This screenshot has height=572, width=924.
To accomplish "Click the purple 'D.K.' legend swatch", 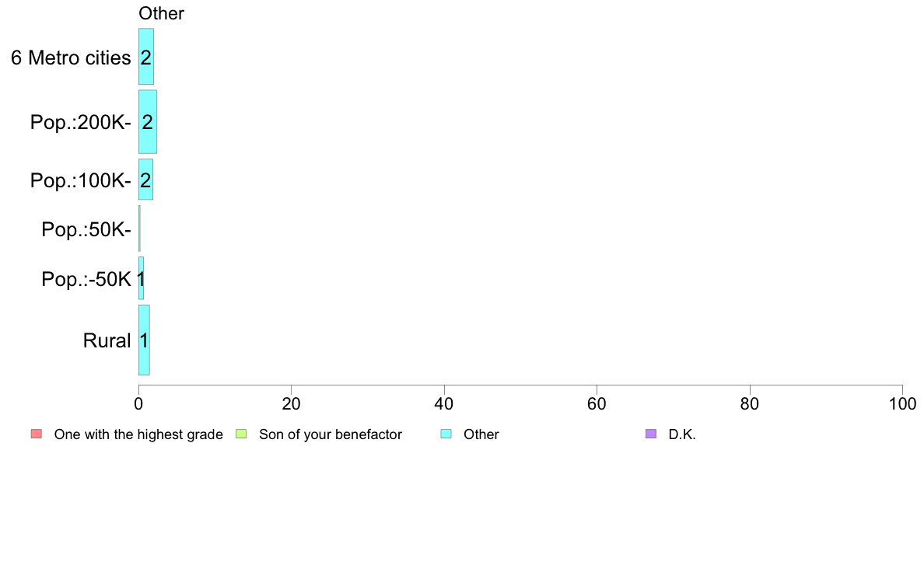I will click(x=651, y=434).
